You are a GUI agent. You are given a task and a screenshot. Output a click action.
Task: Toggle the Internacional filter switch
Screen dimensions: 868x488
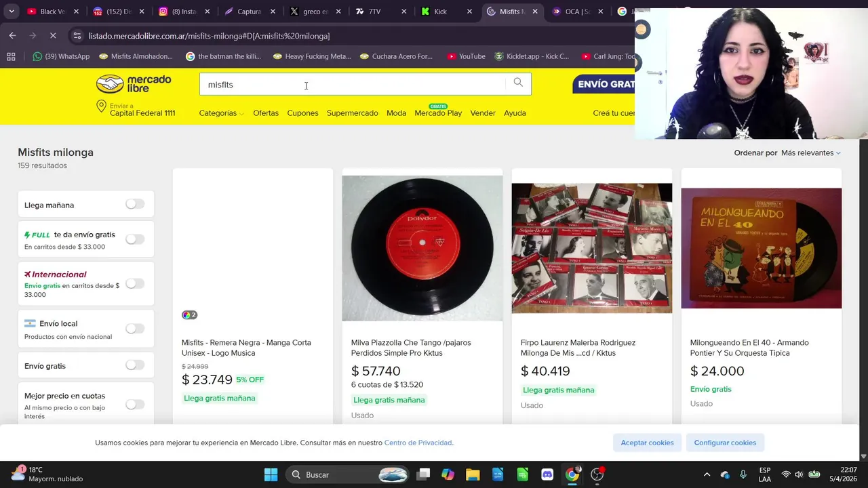coord(135,284)
